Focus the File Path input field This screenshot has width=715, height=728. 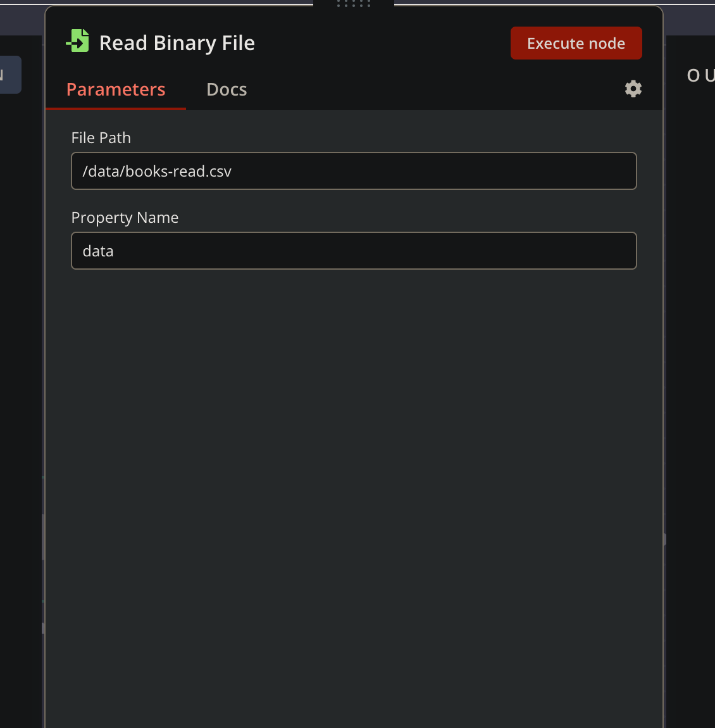(353, 171)
